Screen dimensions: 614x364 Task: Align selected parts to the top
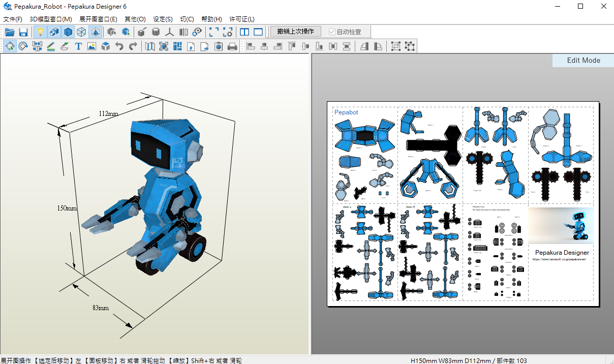(292, 46)
